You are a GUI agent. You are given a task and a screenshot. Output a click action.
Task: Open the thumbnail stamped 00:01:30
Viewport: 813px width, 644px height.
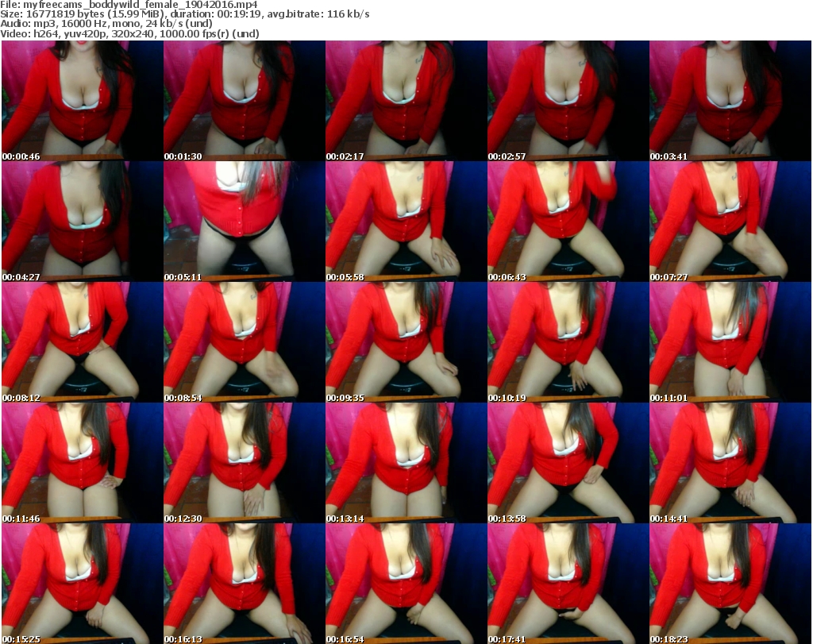245,101
